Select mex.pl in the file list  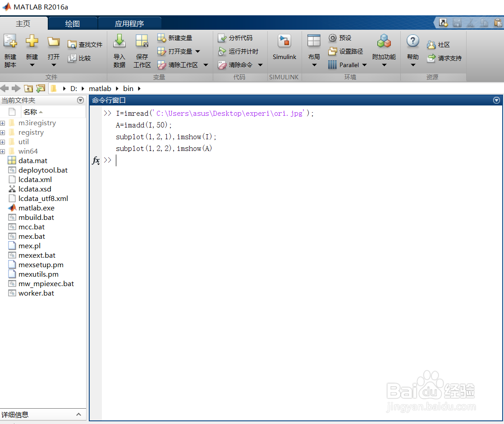[29, 246]
